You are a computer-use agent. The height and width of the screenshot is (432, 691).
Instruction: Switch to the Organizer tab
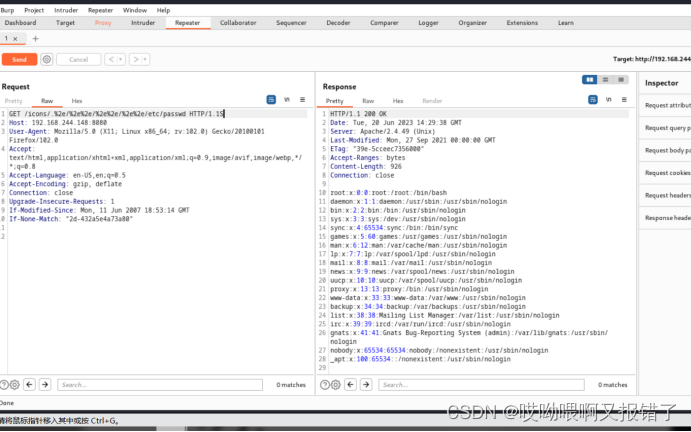472,22
